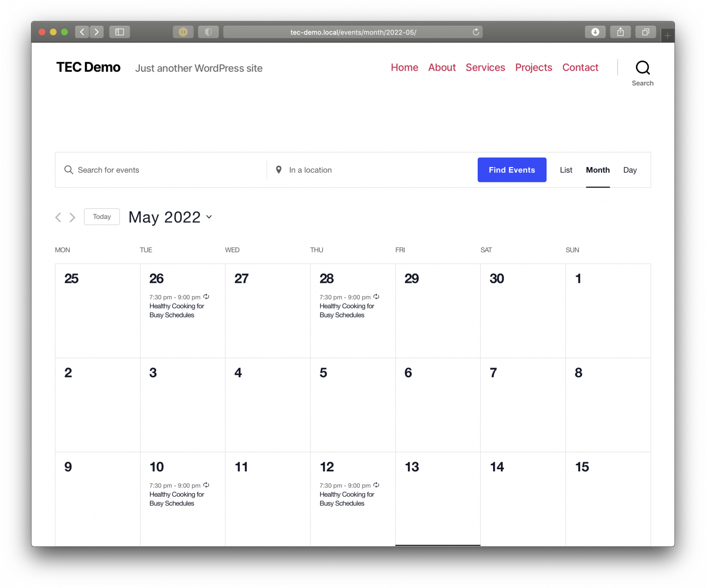Toggle the browser sidebar button
Screen dimensions: 706x588
pyautogui.click(x=120, y=32)
